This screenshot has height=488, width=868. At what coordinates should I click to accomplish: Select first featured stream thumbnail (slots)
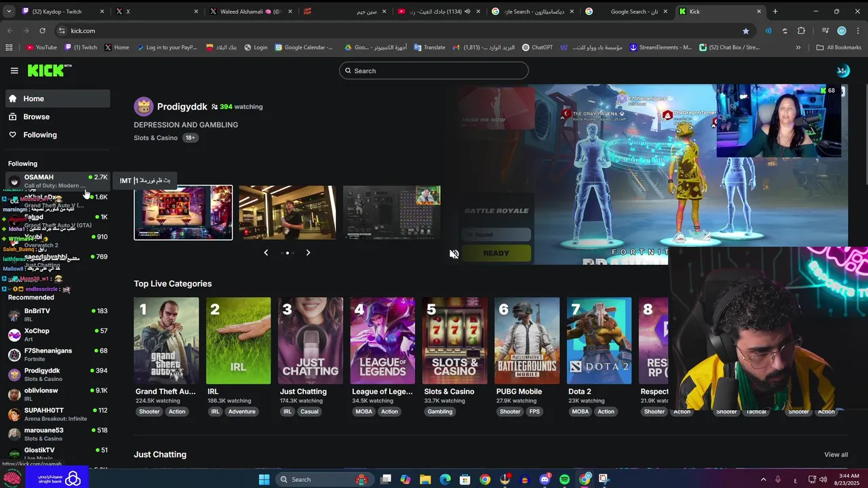183,213
